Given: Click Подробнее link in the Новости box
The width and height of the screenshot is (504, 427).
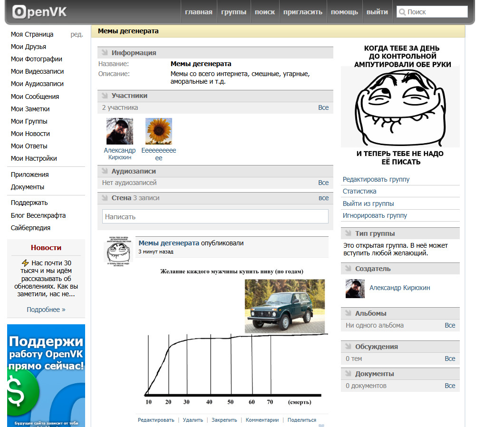Looking at the screenshot, I should (x=46, y=310).
